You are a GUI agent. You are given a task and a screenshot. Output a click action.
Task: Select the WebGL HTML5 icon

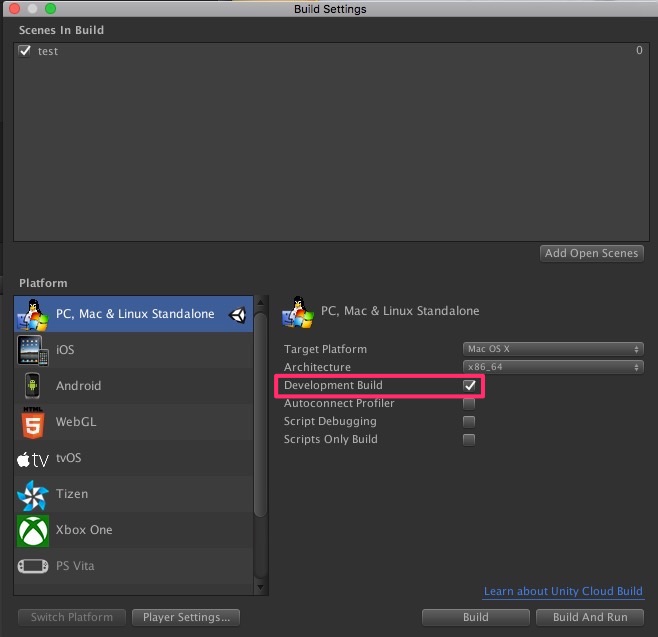click(33, 422)
